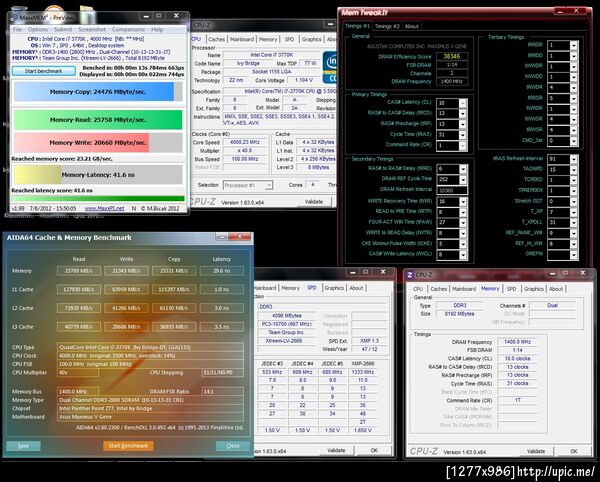Switch to SPD tab in CPU-Z Memory window
600x482 pixels.
tap(512, 289)
